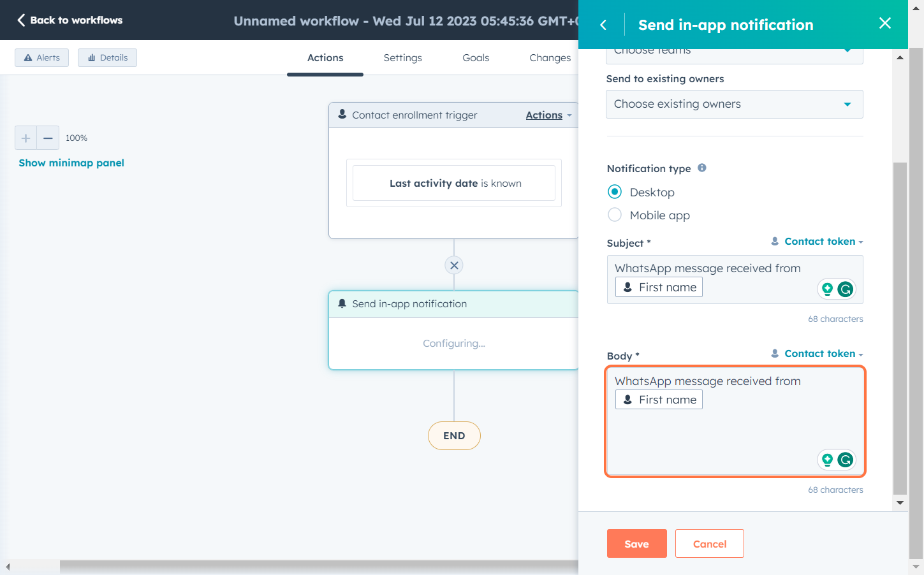Click the zoom out minus icon
The image size is (924, 575).
(48, 138)
